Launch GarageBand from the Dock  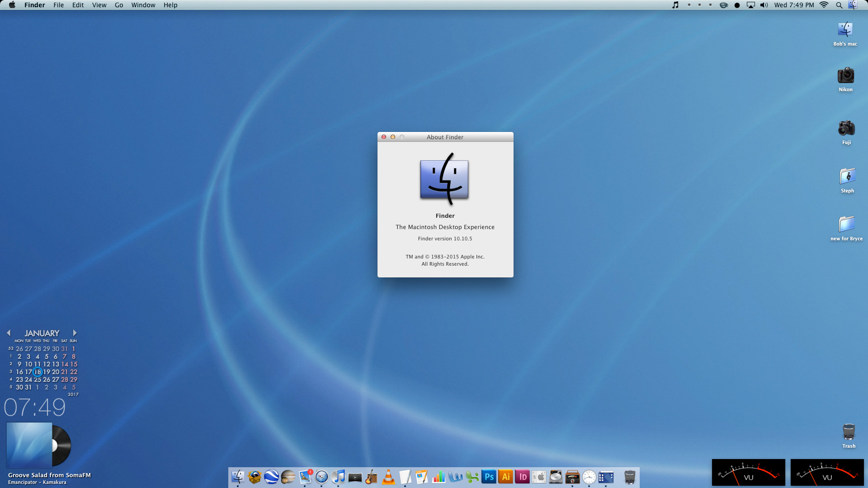(x=372, y=477)
